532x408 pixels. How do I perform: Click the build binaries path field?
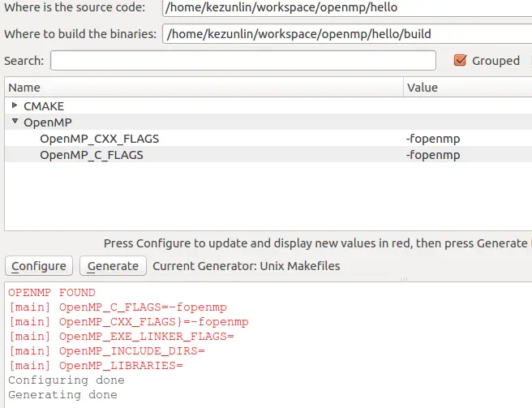[x=347, y=34]
